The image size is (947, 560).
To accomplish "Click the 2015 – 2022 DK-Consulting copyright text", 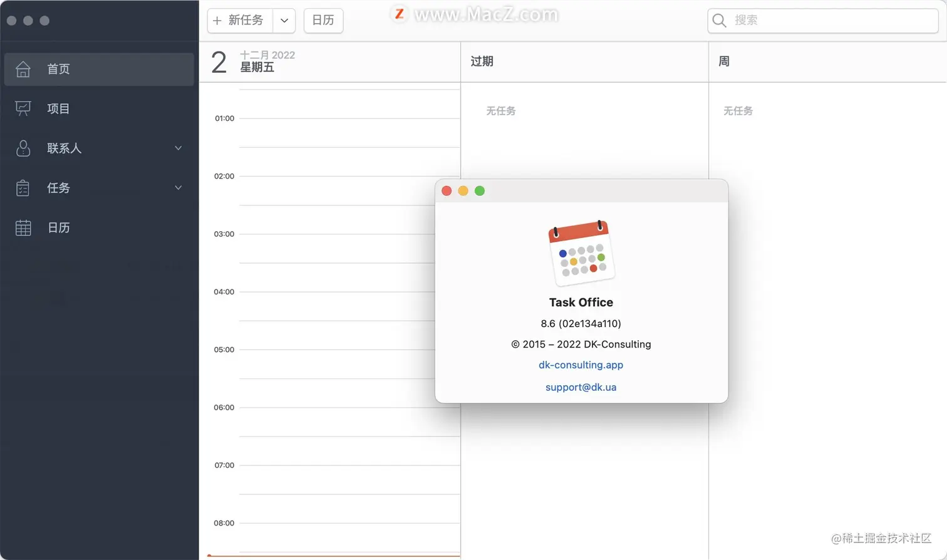I will pos(581,344).
